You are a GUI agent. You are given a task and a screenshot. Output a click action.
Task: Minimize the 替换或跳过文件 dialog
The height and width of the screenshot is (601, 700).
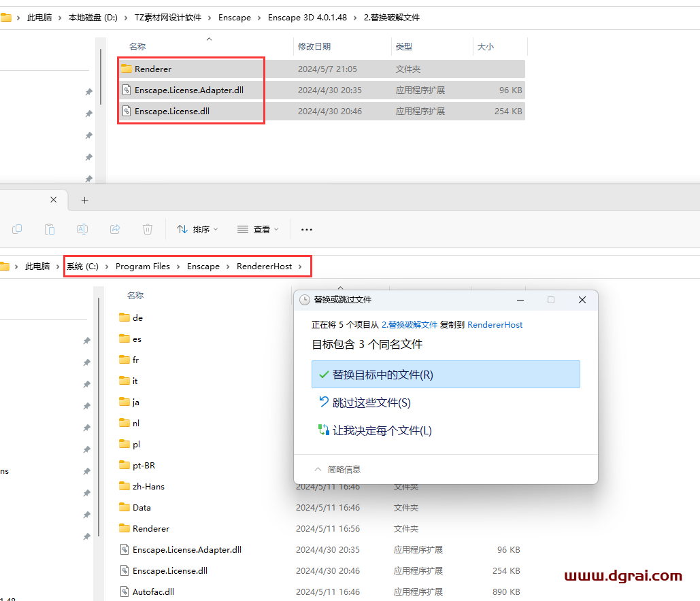coord(520,300)
